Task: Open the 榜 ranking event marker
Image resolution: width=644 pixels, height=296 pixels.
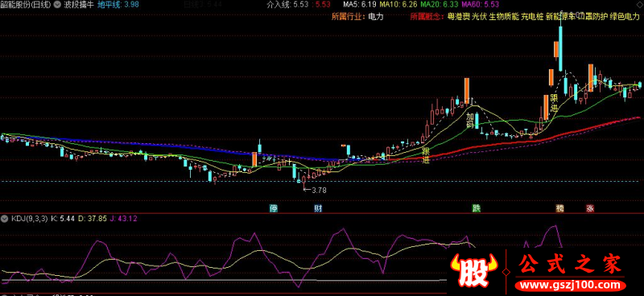Action: click(x=559, y=208)
